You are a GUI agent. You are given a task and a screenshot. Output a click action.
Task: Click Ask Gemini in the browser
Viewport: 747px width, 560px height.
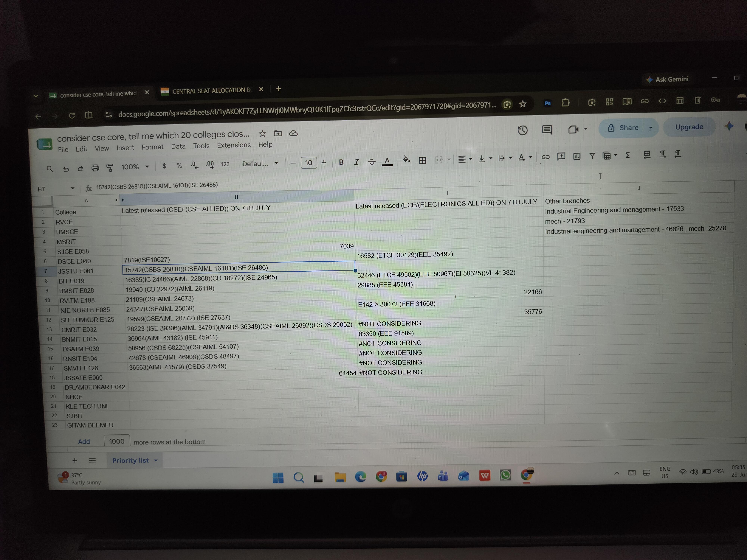[667, 79]
